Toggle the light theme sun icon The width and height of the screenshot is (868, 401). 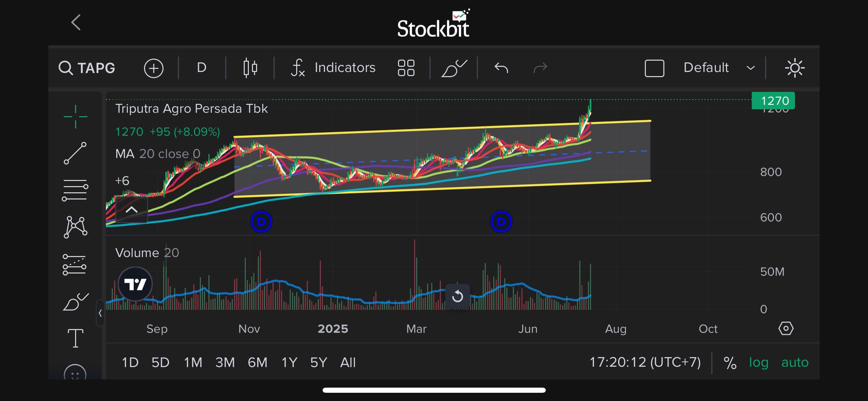click(x=795, y=68)
